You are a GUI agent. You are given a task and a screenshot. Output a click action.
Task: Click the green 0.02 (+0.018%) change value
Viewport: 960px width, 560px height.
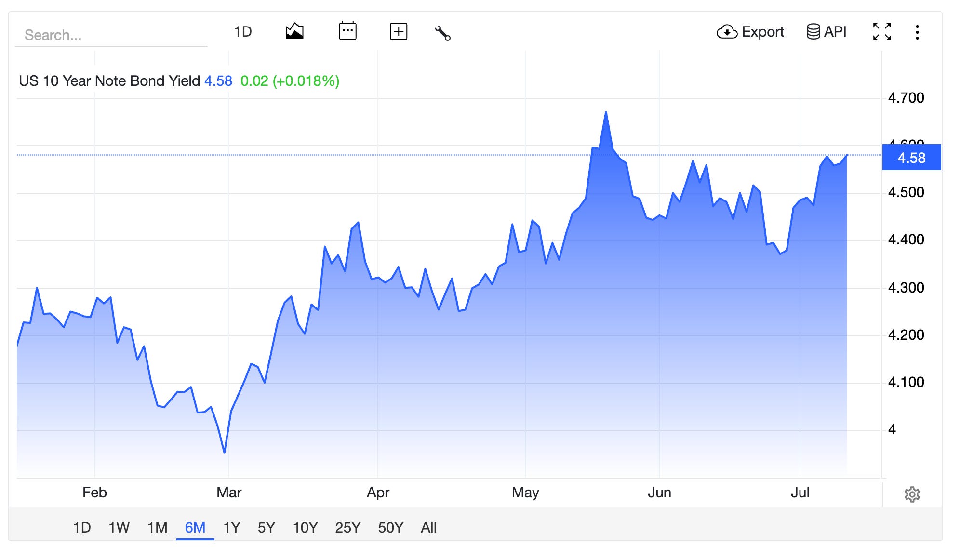[290, 81]
